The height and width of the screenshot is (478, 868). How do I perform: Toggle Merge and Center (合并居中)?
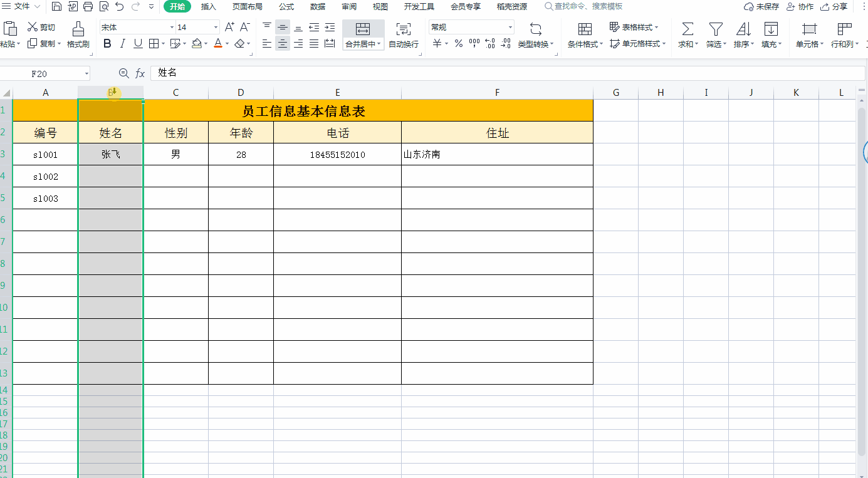click(x=363, y=35)
